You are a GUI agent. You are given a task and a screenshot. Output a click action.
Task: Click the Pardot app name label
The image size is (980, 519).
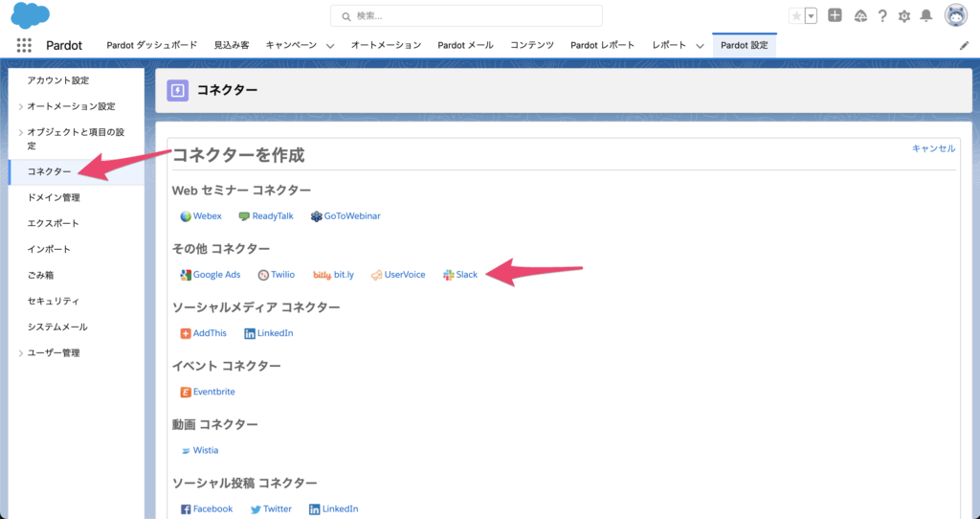[x=64, y=46]
